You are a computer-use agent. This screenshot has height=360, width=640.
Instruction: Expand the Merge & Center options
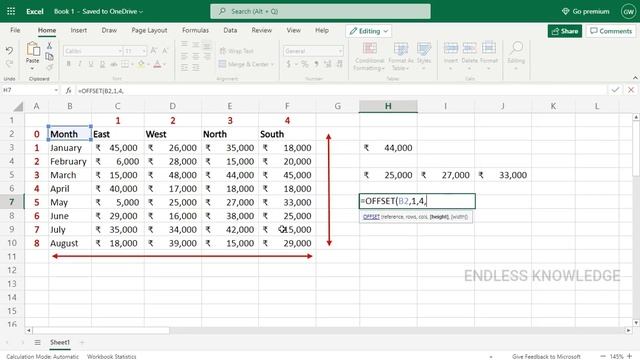pyautogui.click(x=272, y=64)
